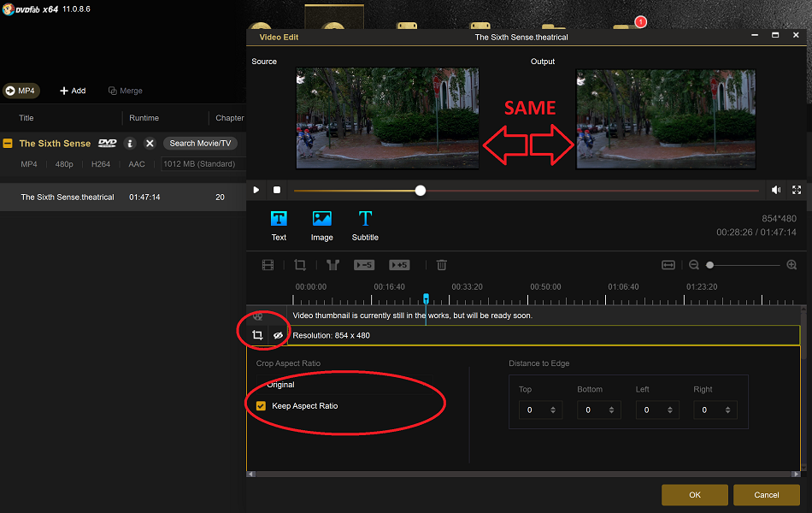Click the notification badge showing 1
The height and width of the screenshot is (513, 812).
coord(640,21)
